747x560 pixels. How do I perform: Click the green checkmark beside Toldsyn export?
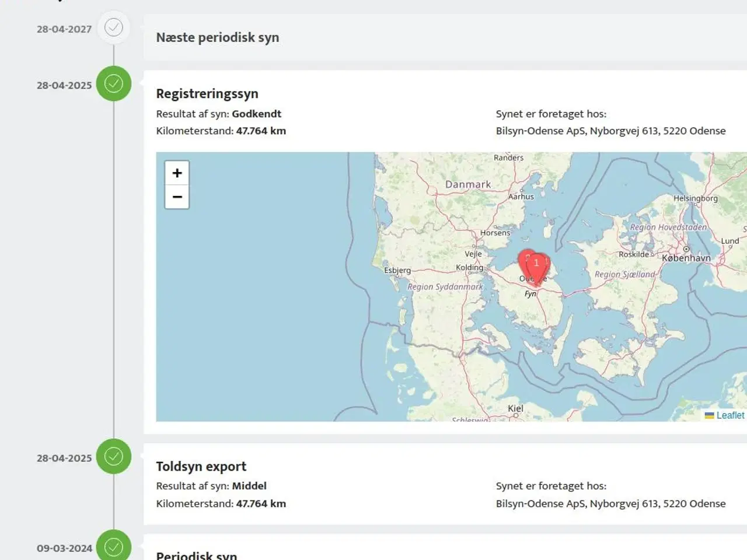pyautogui.click(x=114, y=456)
